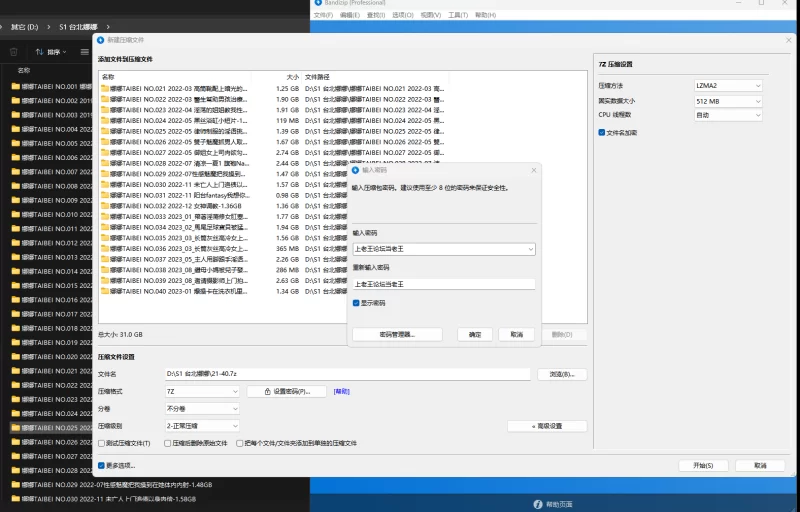Open the 文件(F) menu in Bandizip
The height and width of the screenshot is (512, 800).
click(323, 15)
